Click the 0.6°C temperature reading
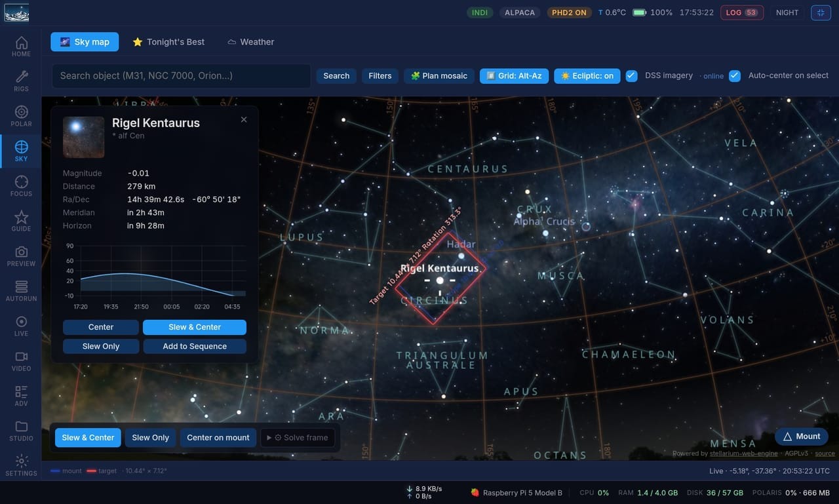 point(611,12)
